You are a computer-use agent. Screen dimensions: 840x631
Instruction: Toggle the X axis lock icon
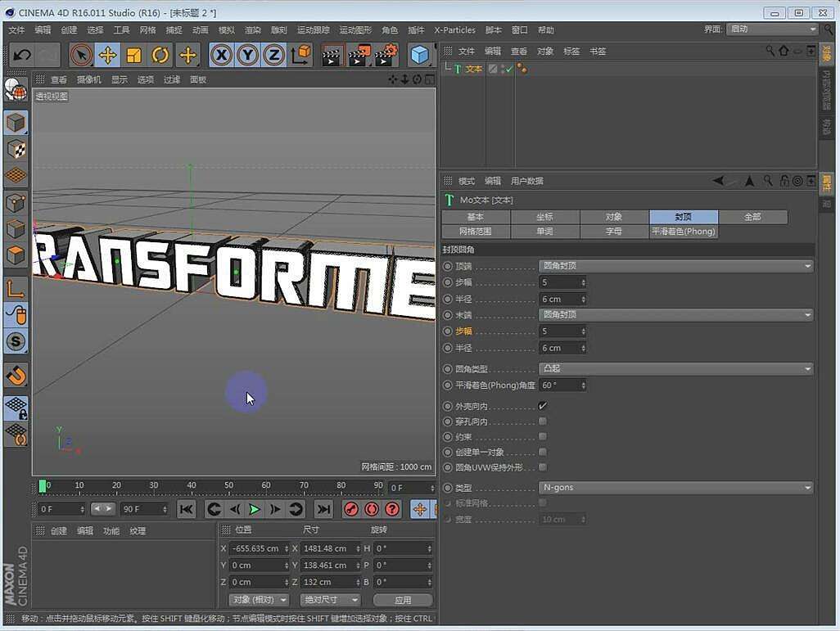(221, 55)
